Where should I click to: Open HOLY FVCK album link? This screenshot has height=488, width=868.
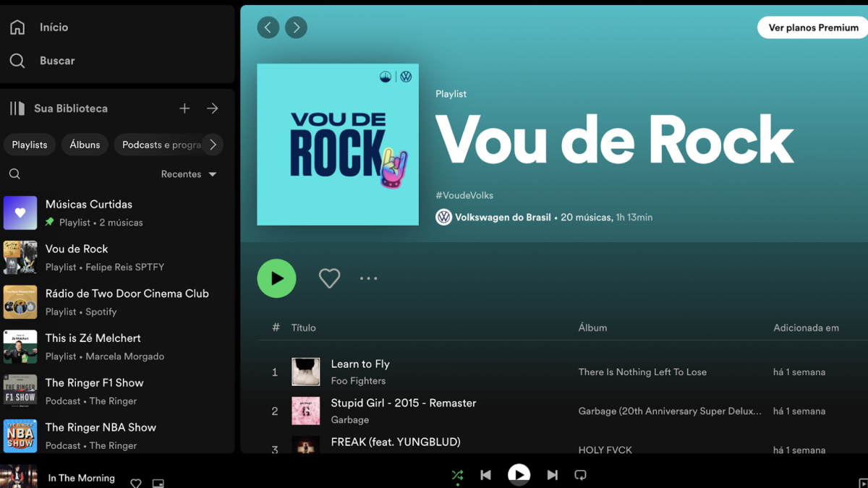605,450
